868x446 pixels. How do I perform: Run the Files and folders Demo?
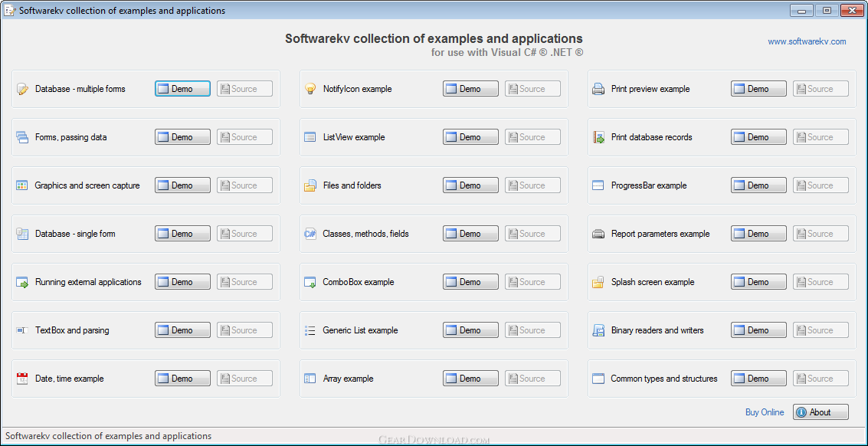pos(470,185)
